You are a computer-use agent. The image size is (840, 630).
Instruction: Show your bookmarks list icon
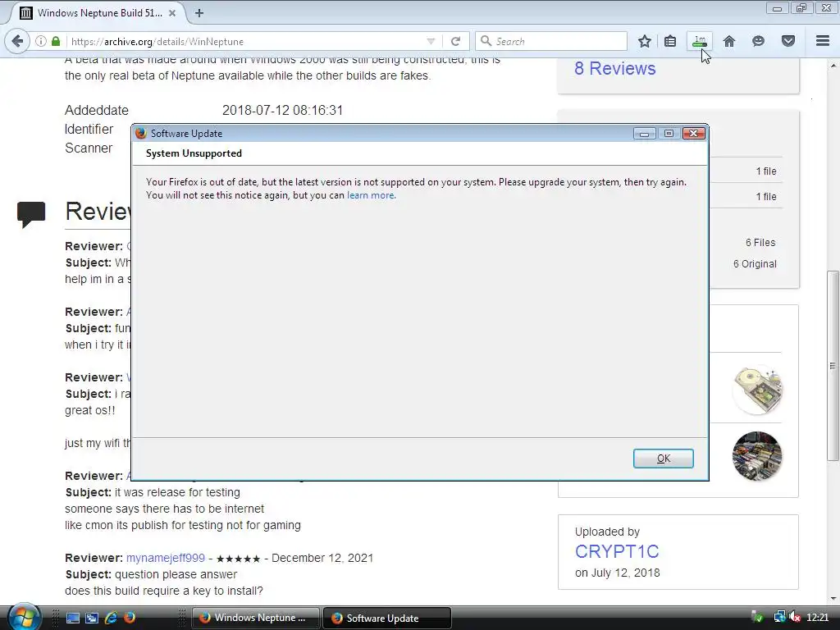670,41
